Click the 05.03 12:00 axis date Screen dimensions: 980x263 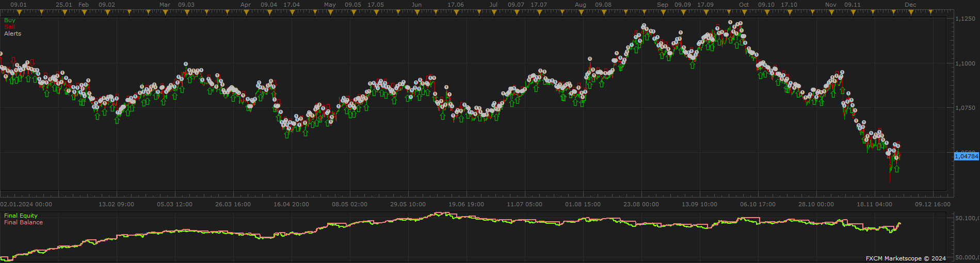tap(174, 204)
